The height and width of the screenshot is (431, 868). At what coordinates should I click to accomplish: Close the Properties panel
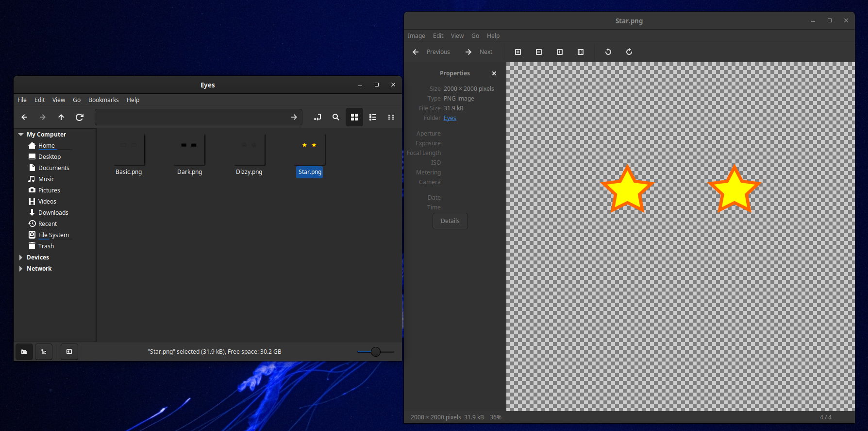[x=494, y=73]
